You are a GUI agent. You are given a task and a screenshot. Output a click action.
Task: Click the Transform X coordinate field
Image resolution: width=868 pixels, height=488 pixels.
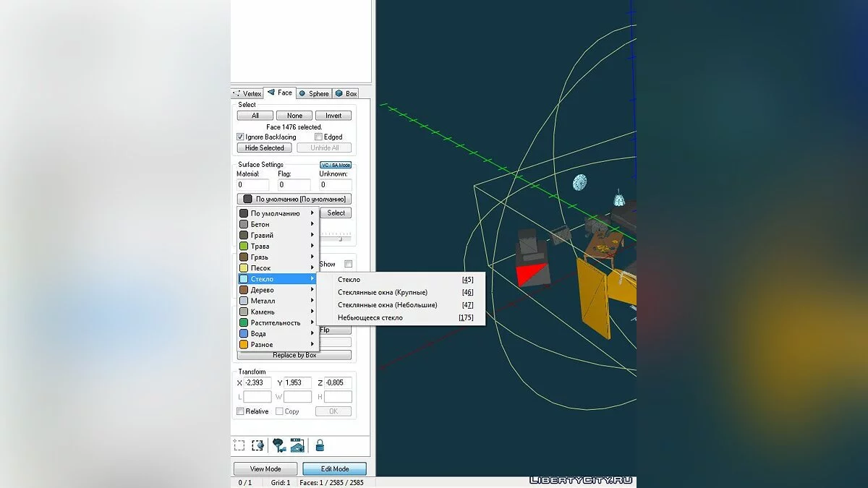click(x=258, y=382)
